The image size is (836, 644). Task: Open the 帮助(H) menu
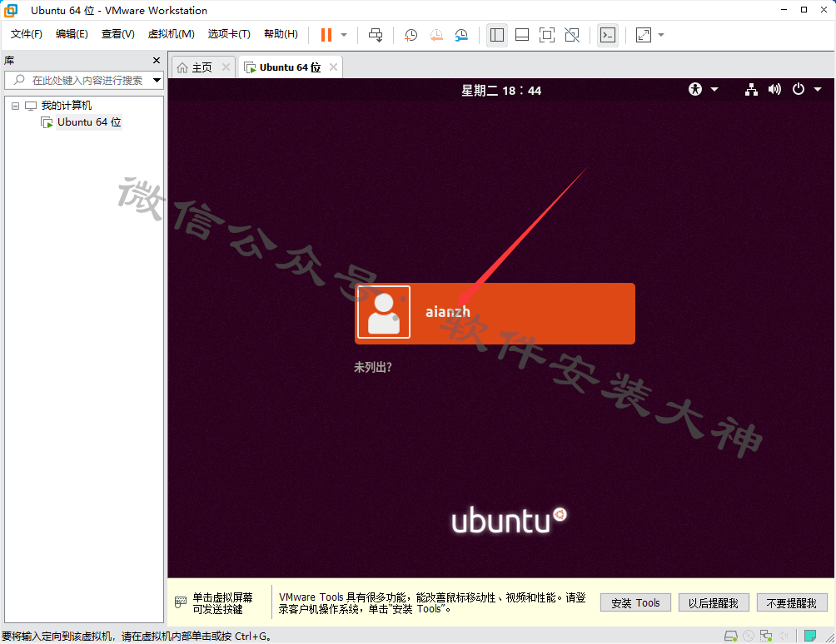[x=281, y=34]
